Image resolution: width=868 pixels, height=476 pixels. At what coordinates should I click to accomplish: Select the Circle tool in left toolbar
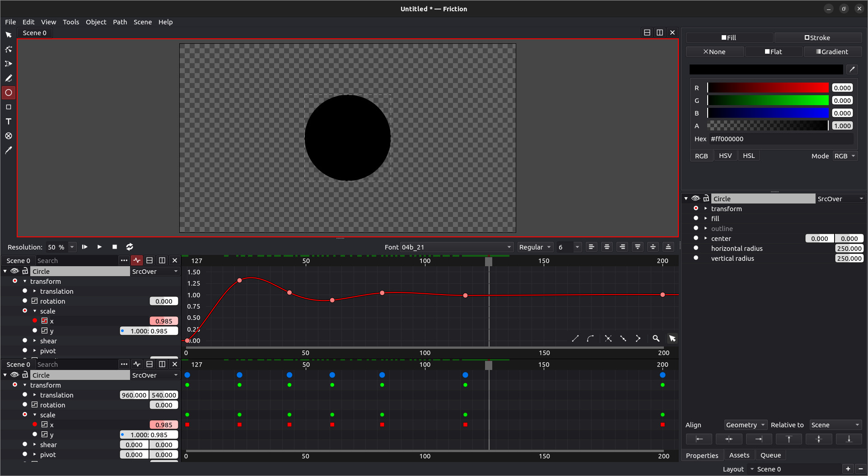pos(9,92)
